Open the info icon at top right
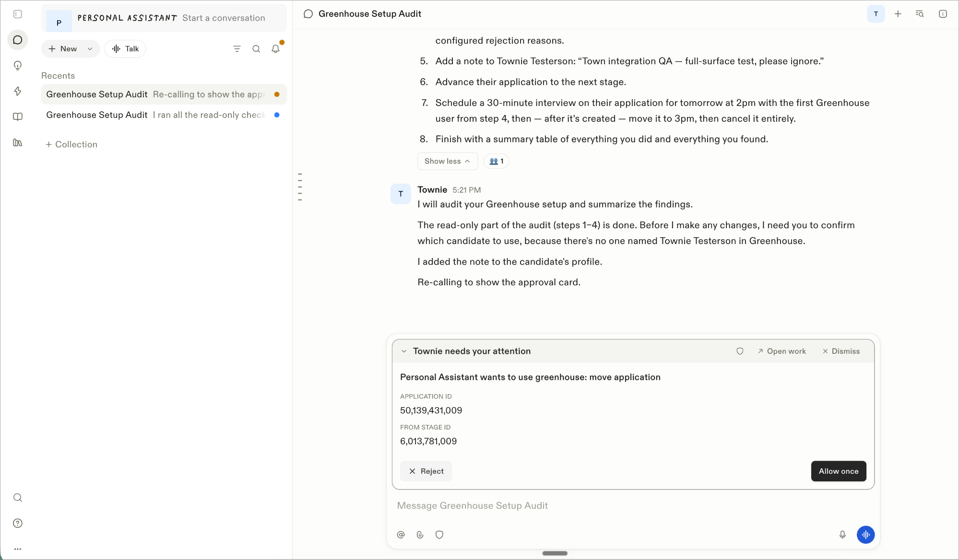This screenshot has width=959, height=560. tap(943, 14)
